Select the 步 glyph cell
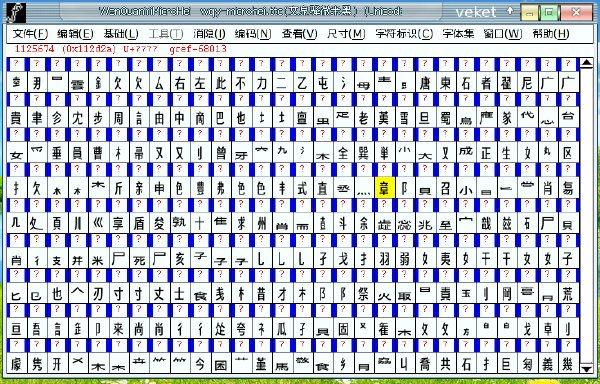 [x=98, y=117]
